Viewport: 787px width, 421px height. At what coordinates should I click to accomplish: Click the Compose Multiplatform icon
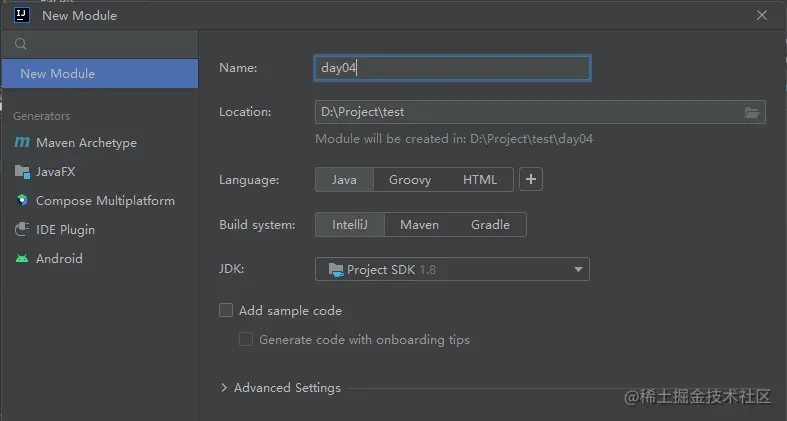[22, 201]
